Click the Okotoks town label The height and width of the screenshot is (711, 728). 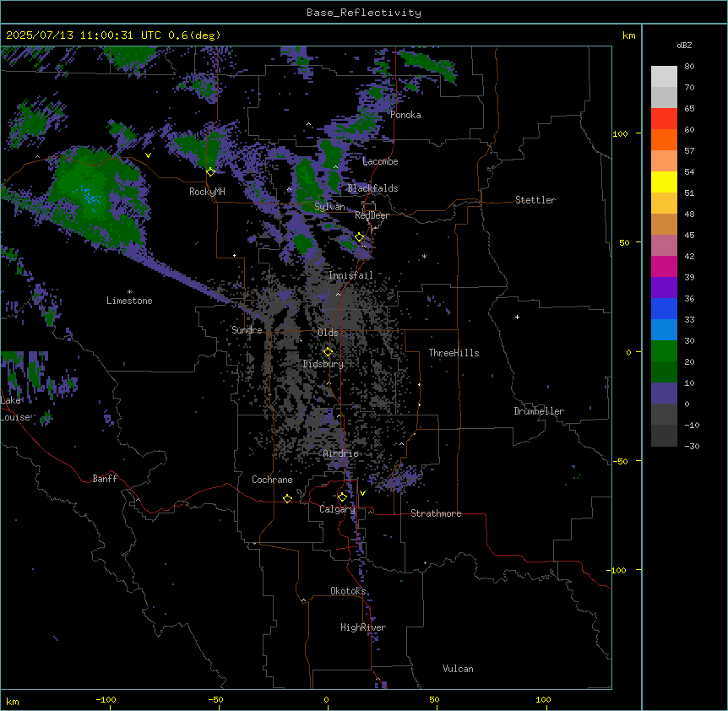[x=348, y=591]
